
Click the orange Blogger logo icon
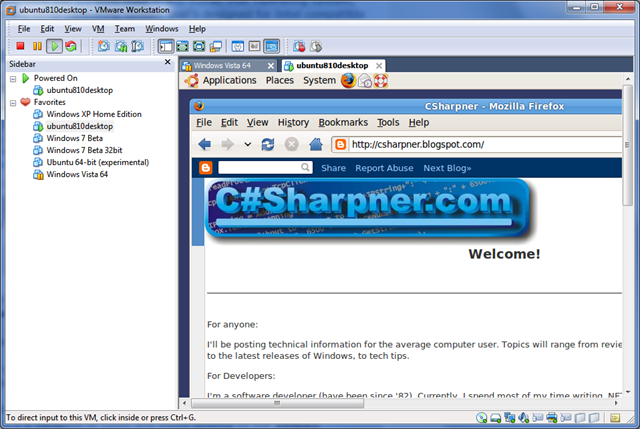tap(206, 168)
